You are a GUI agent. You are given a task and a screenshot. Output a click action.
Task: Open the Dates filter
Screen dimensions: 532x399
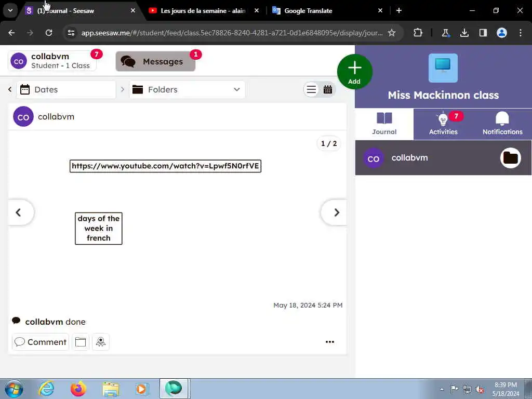[x=66, y=89]
